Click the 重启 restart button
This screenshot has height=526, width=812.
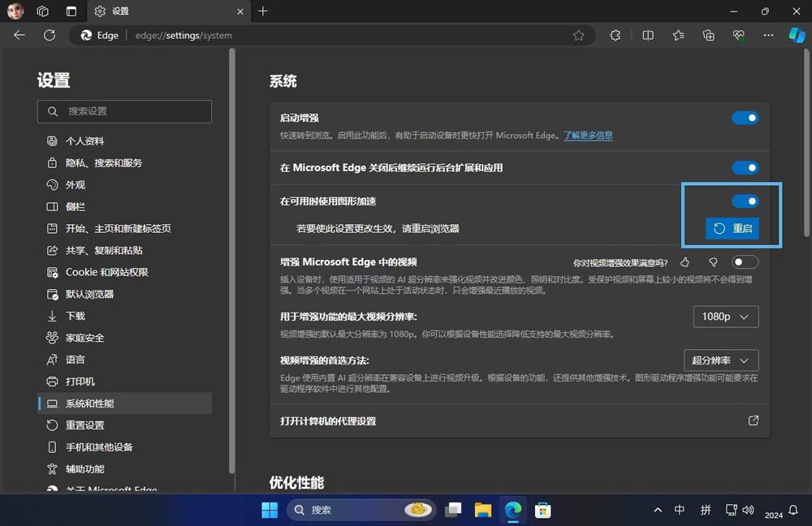click(732, 228)
